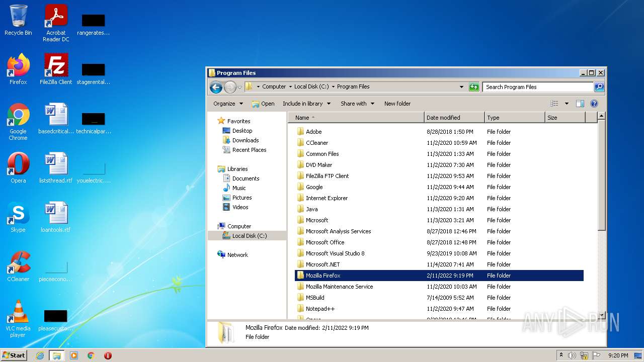Click the Open toolbar button

pos(263,104)
